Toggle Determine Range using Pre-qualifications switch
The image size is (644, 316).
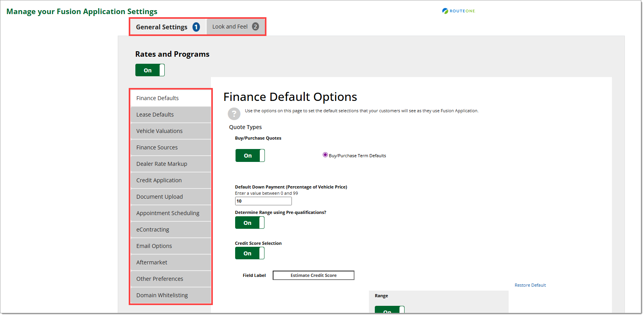[250, 223]
